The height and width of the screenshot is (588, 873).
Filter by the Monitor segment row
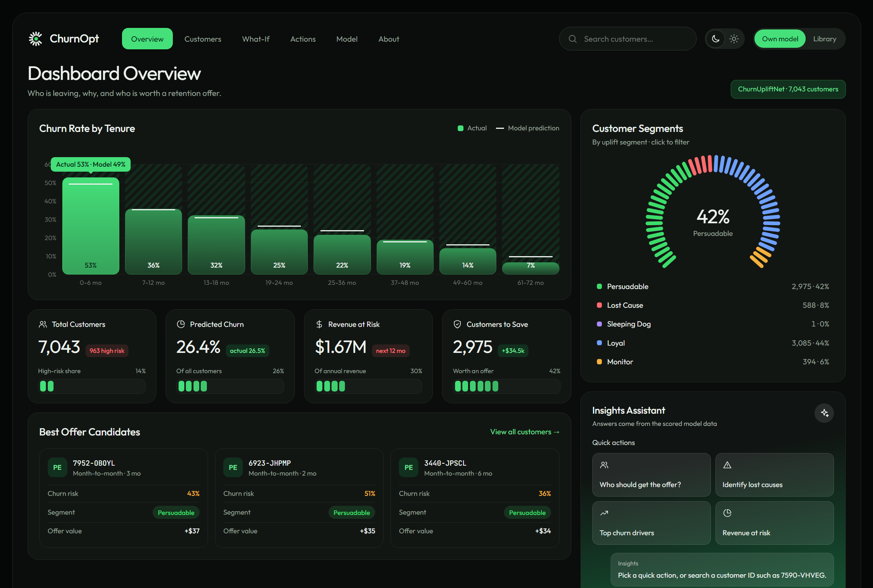click(x=713, y=362)
